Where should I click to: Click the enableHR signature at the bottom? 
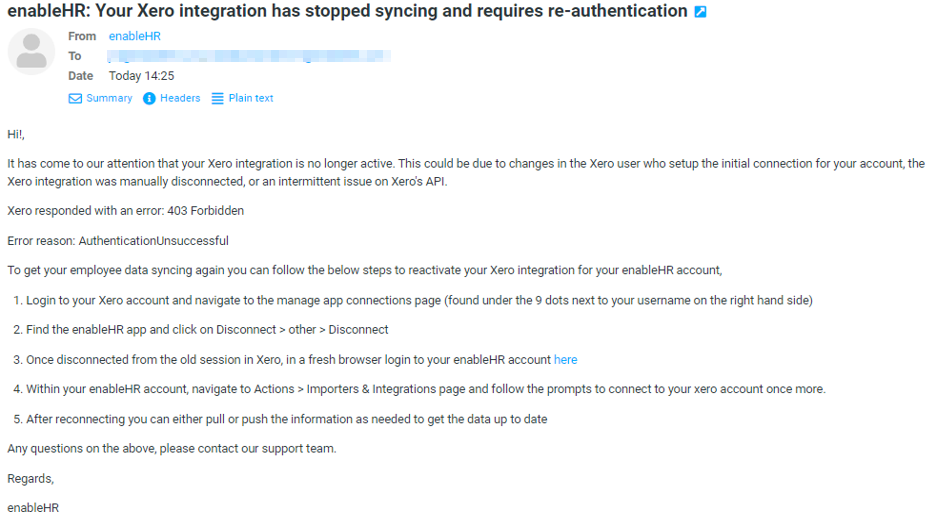tap(33, 508)
